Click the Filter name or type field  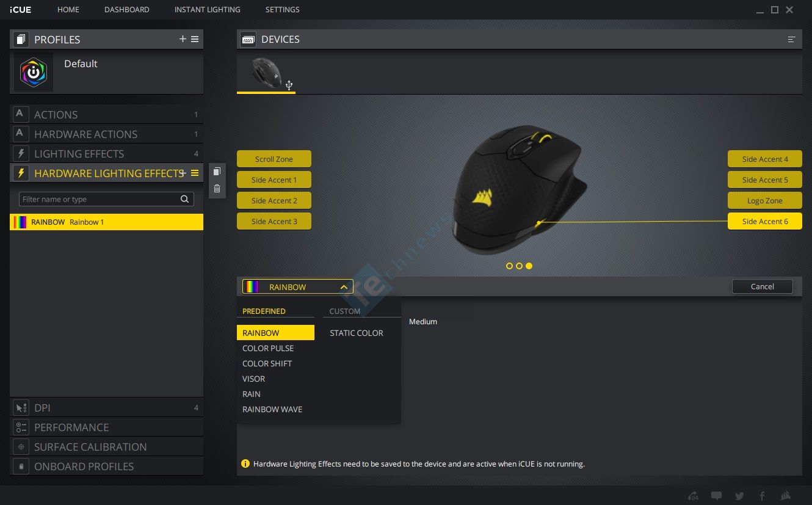coord(106,199)
